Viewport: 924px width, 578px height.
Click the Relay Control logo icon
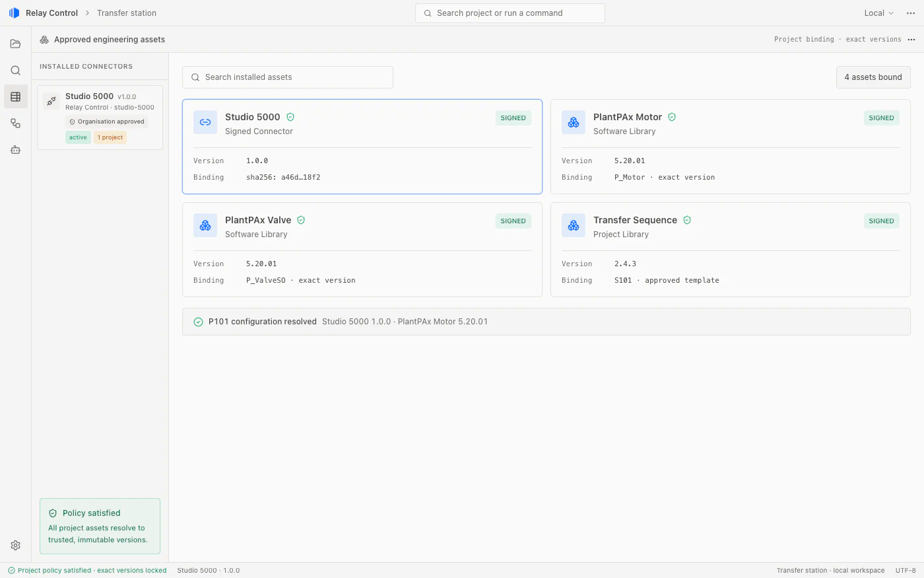14,13
